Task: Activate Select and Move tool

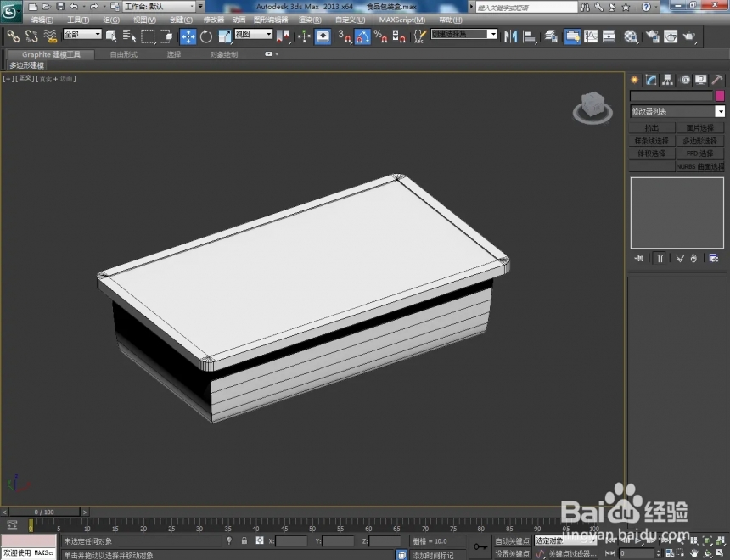Action: pos(188,36)
